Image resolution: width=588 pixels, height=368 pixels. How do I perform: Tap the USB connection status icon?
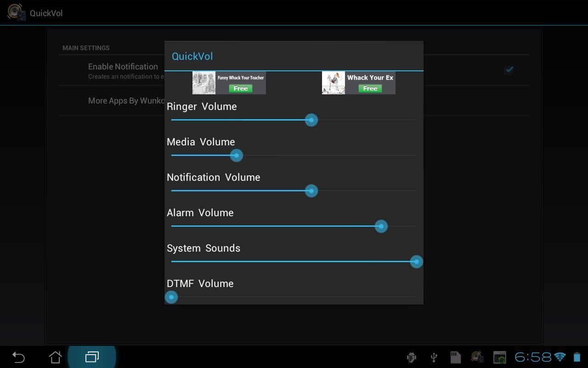click(x=433, y=357)
